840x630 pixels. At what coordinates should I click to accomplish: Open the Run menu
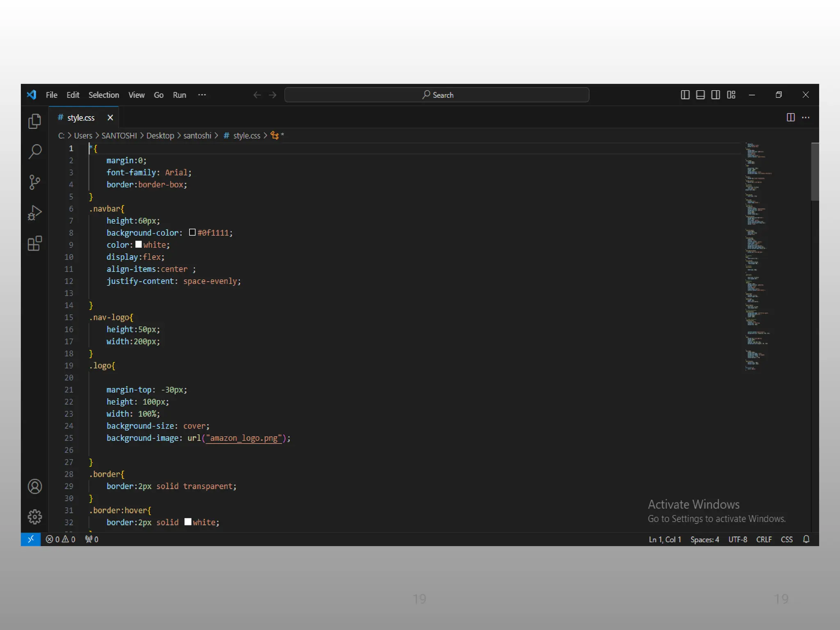(180, 95)
